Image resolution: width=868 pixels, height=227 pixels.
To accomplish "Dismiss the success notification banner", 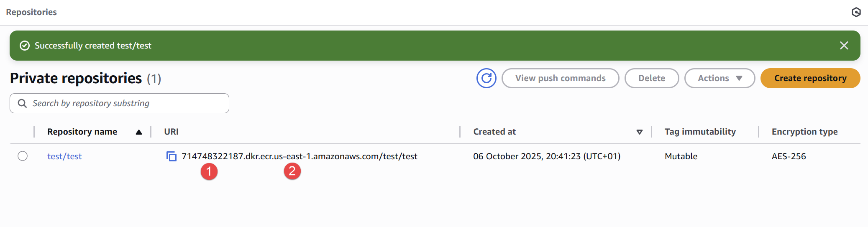I will tap(844, 46).
